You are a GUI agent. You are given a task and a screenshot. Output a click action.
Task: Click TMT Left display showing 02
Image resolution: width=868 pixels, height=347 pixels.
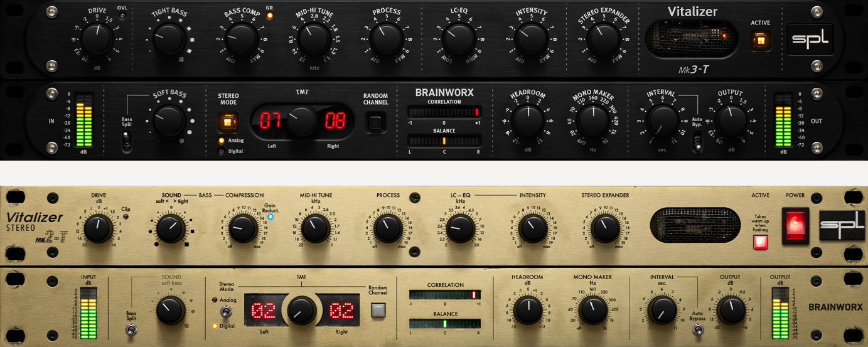click(264, 311)
